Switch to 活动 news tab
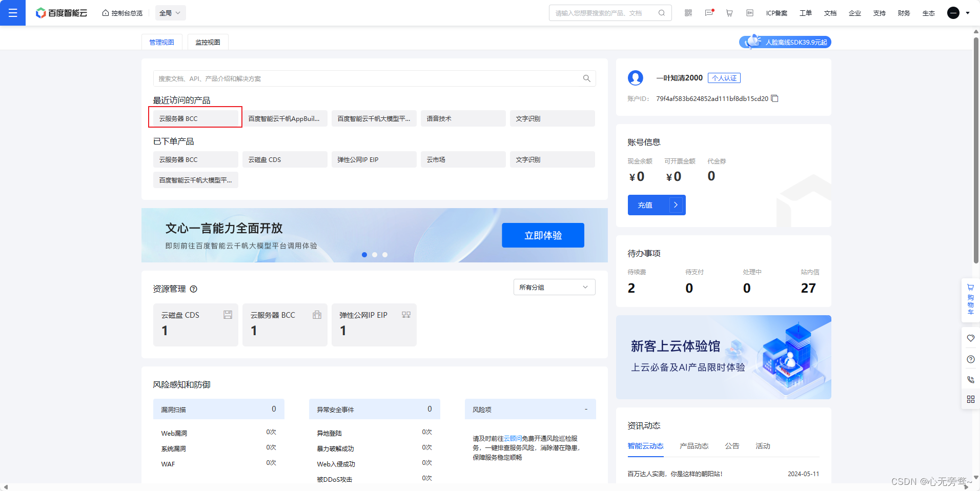 763,446
